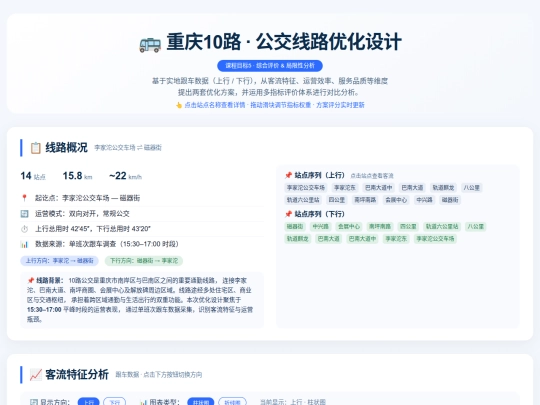Viewport: 540px width, 405px height.
Task: Select green 会展中心 tag in 下行 sequence
Action: (x=349, y=226)
